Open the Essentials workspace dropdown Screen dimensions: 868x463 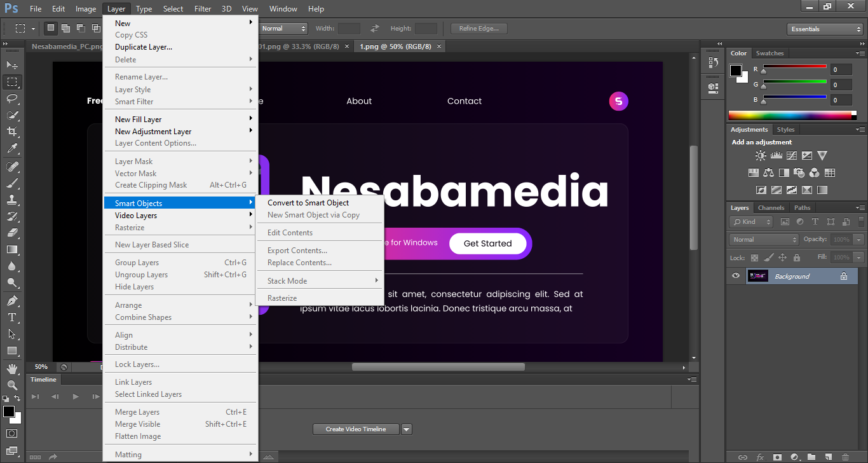coord(824,29)
